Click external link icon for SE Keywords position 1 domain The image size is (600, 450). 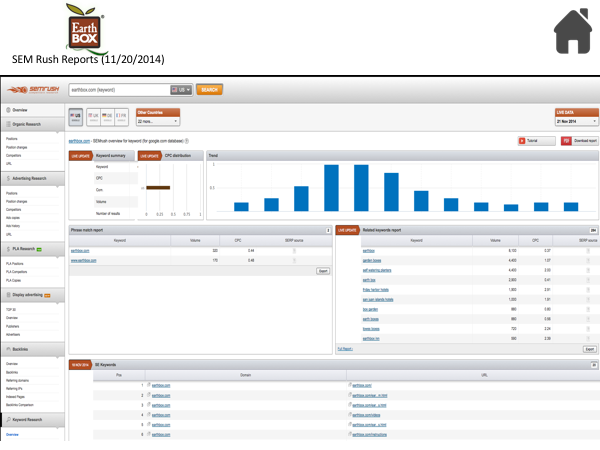[149, 385]
